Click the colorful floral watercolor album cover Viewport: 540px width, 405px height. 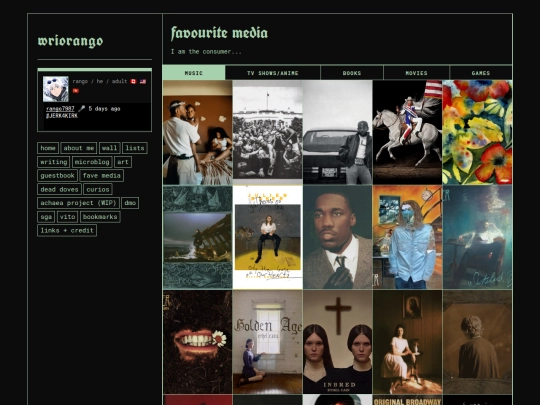[x=477, y=132]
